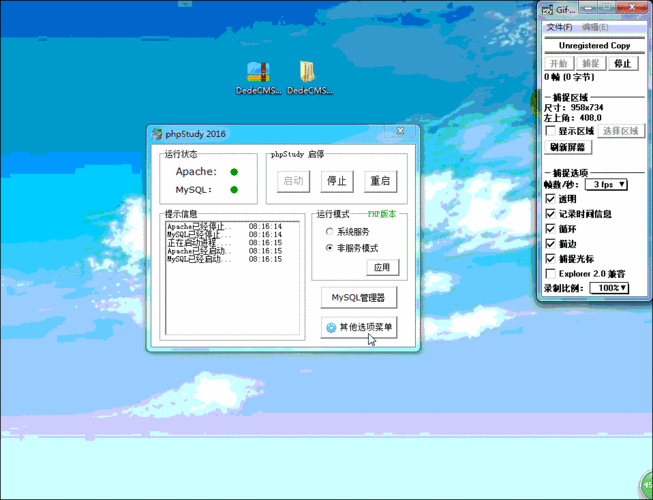Click the PHP版本 green link

(382, 214)
